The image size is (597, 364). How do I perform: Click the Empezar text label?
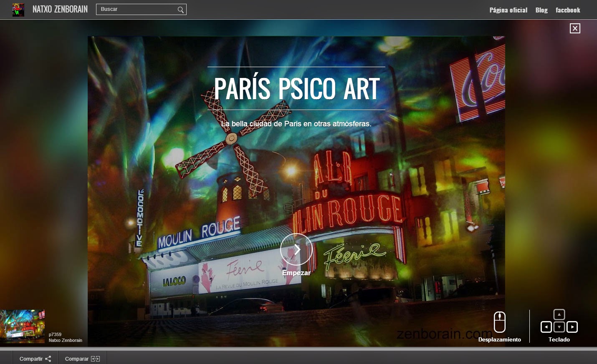(x=296, y=273)
